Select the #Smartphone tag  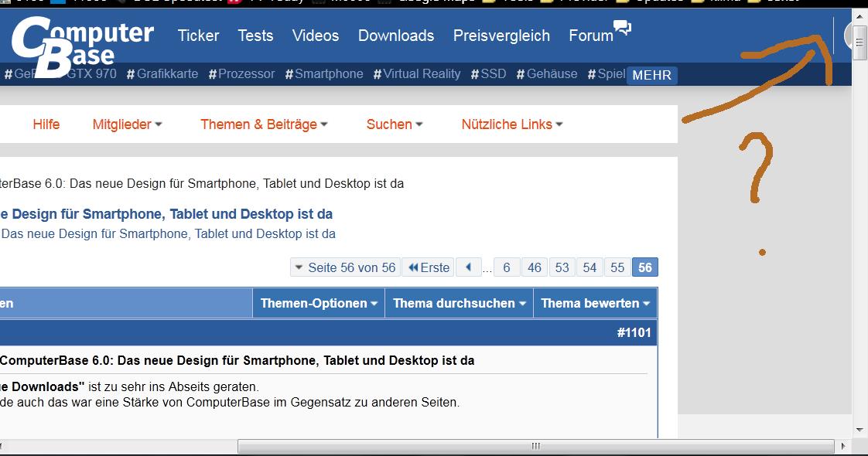[x=324, y=74]
